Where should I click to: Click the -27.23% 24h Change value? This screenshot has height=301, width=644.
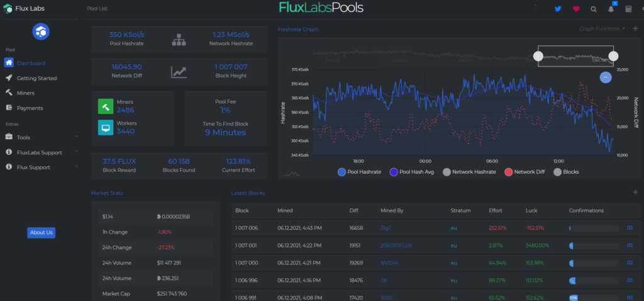tap(166, 247)
